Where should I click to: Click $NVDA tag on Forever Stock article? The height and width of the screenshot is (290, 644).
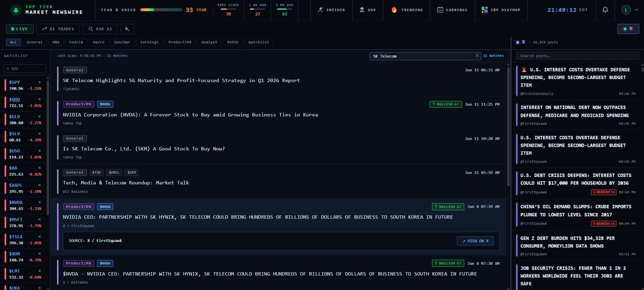(x=105, y=104)
